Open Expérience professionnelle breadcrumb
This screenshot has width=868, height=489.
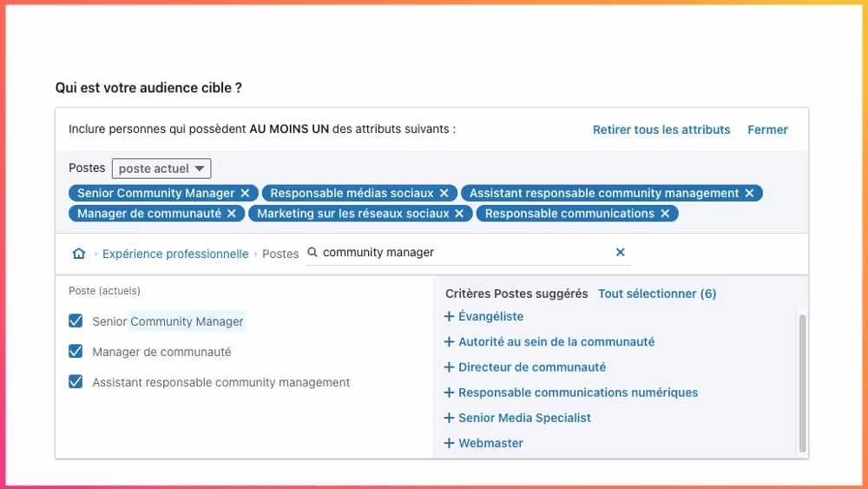point(175,254)
